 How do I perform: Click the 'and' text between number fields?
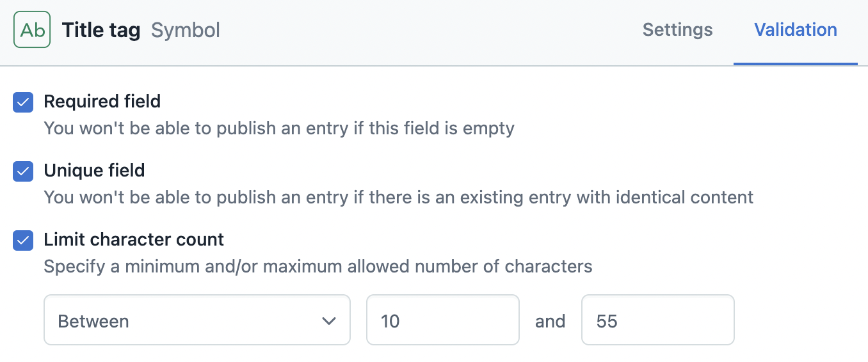pos(550,321)
